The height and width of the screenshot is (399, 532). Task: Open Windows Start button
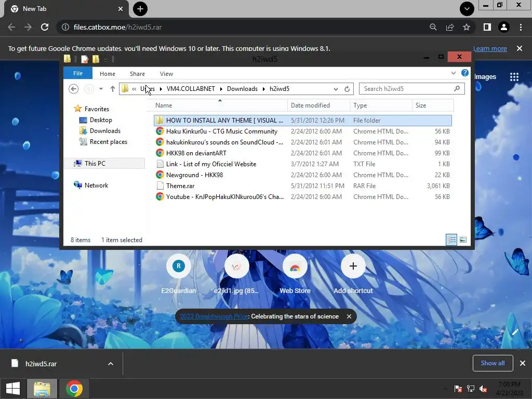[x=13, y=389]
